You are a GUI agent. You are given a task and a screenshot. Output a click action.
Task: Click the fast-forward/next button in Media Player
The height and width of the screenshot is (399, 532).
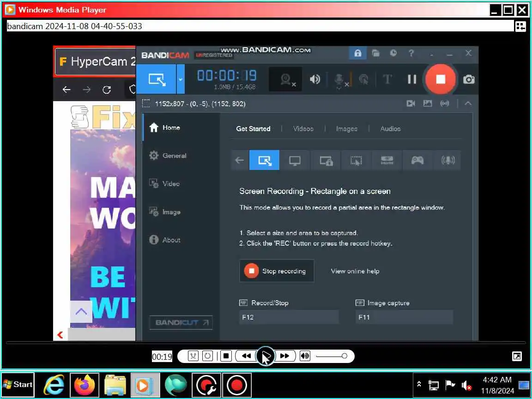click(285, 356)
